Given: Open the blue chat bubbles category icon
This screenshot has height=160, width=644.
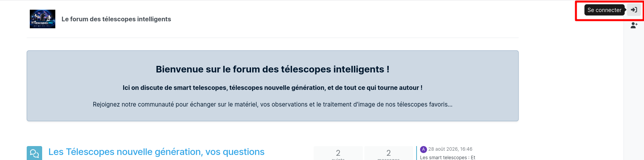Looking at the screenshot, I should 34,153.
